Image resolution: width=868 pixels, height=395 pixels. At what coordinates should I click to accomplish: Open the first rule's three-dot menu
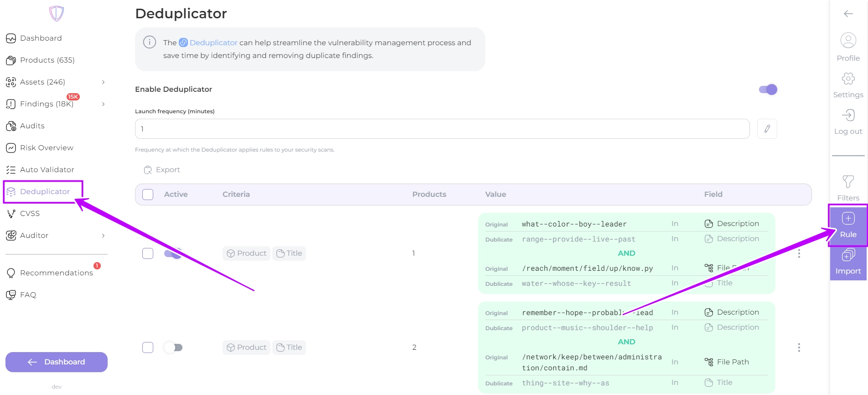pyautogui.click(x=799, y=253)
